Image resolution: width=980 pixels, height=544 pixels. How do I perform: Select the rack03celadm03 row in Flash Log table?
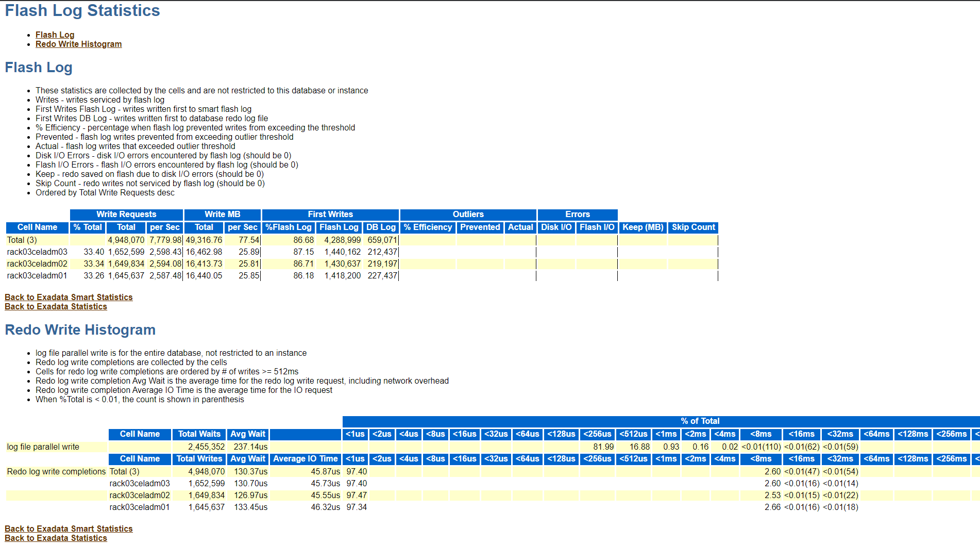point(36,252)
